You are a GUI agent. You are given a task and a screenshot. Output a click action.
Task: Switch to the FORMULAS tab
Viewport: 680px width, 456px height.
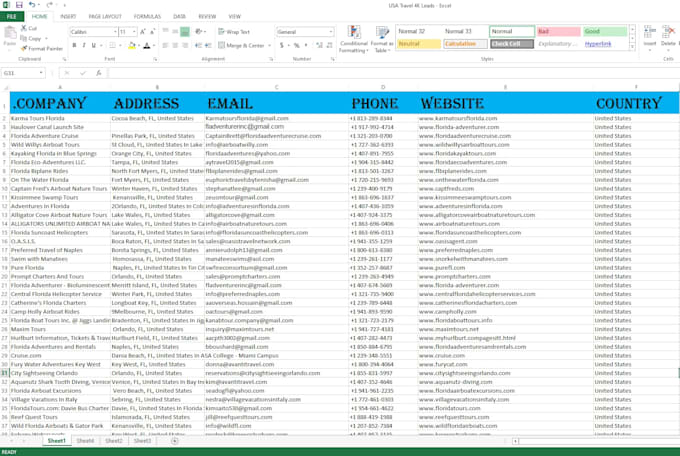[147, 16]
